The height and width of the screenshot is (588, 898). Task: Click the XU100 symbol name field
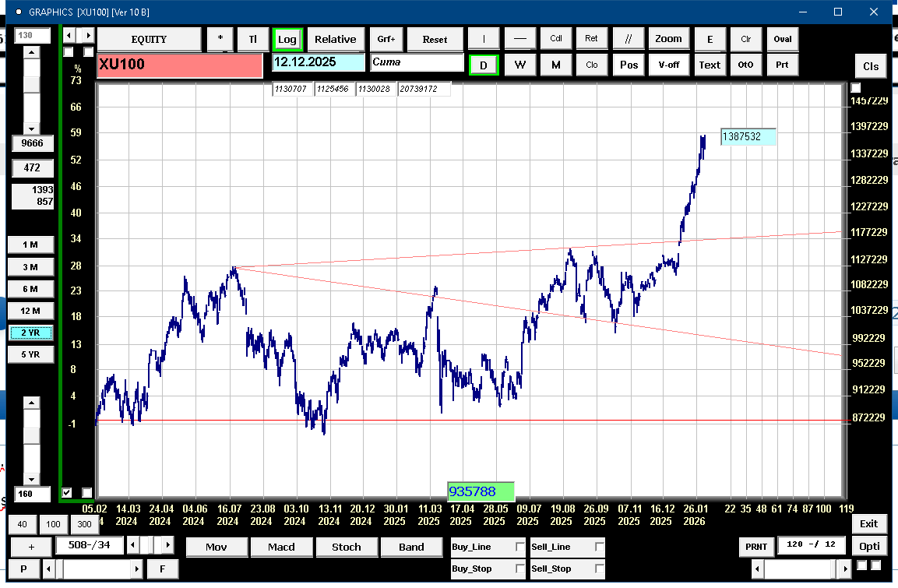coord(179,65)
